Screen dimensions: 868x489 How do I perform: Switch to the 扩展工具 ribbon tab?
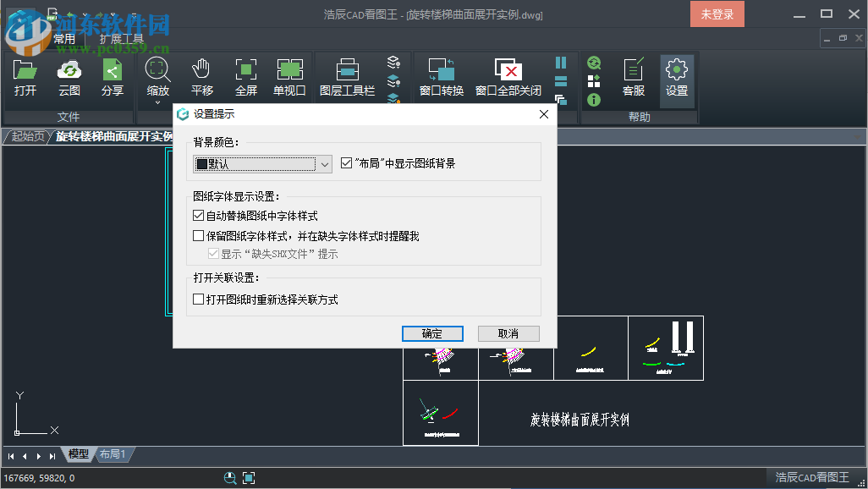click(x=119, y=38)
